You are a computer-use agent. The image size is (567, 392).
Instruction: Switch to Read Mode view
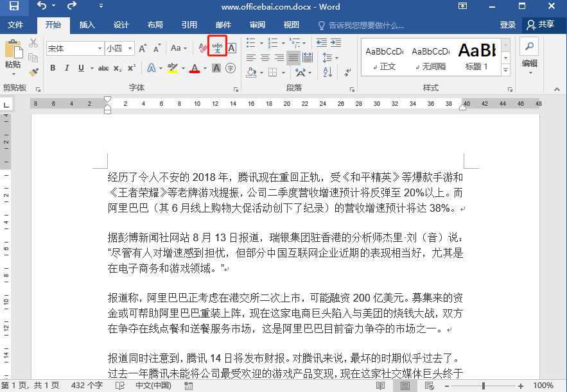pyautogui.click(x=380, y=386)
